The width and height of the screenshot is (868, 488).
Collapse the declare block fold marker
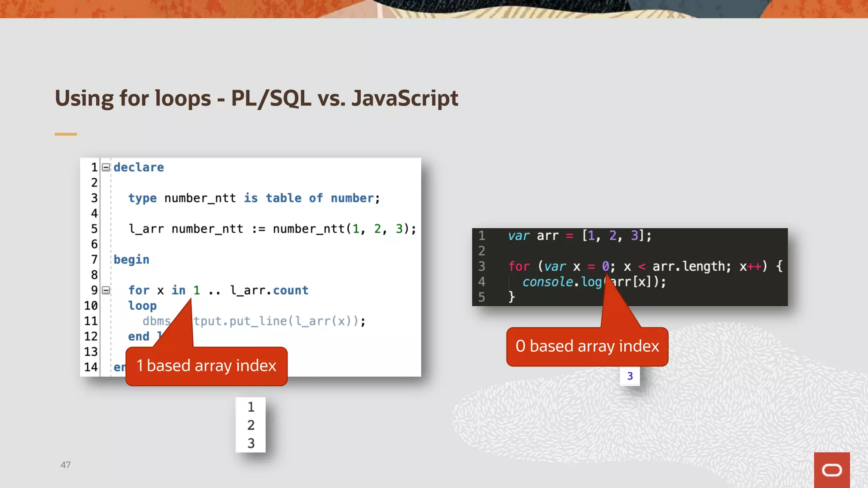click(x=106, y=167)
